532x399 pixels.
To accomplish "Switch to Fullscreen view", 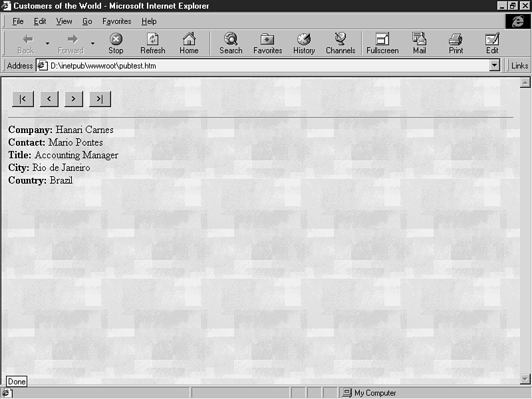I will 382,43.
